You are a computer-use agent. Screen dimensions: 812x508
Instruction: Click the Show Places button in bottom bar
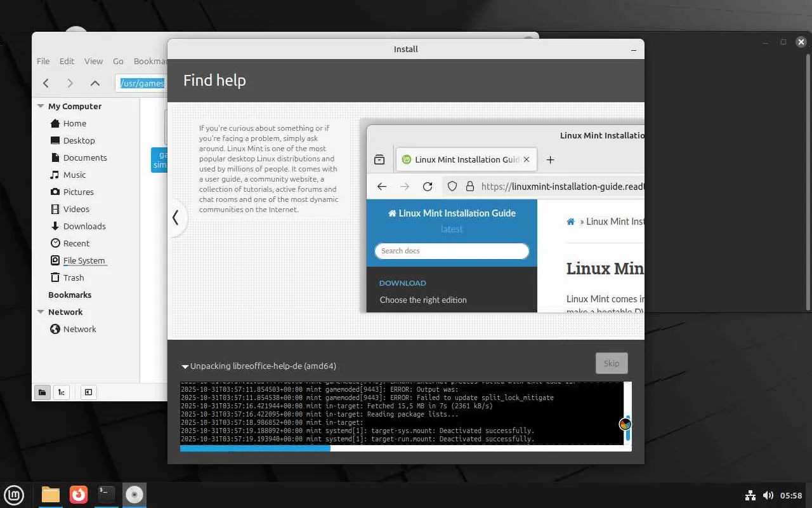(42, 392)
